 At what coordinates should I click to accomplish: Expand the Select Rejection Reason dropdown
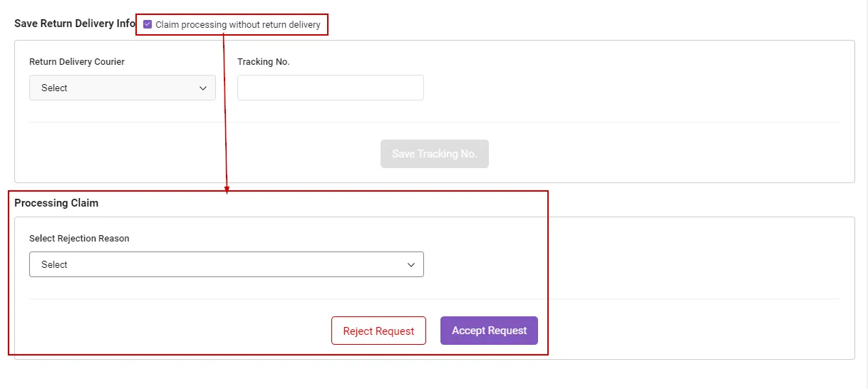point(226,264)
